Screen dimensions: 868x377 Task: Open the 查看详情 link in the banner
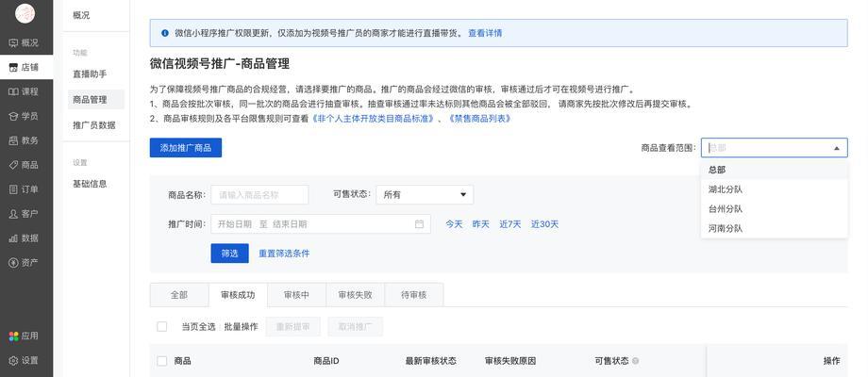click(x=485, y=33)
